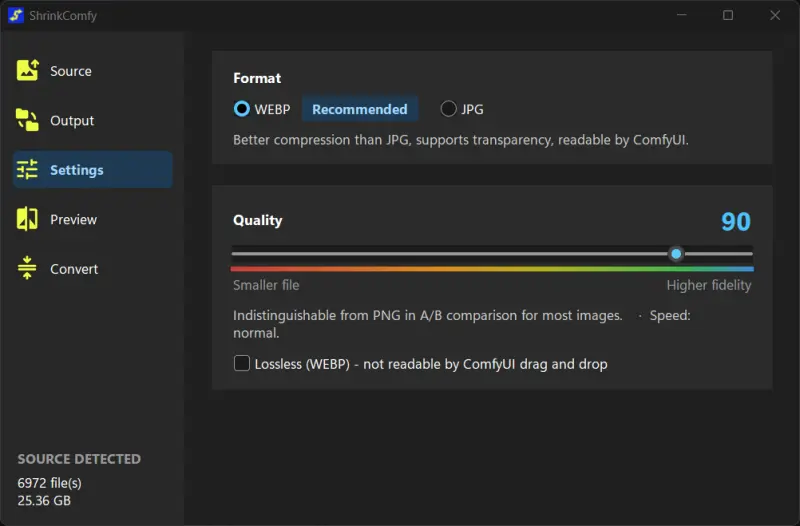Click the Higher fidelity label
The image size is (800, 526).
point(709,285)
